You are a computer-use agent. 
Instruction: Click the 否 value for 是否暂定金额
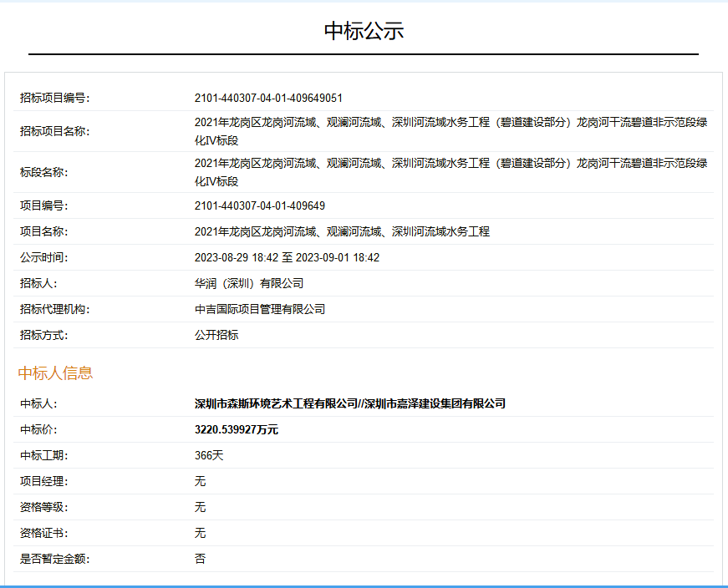200,559
